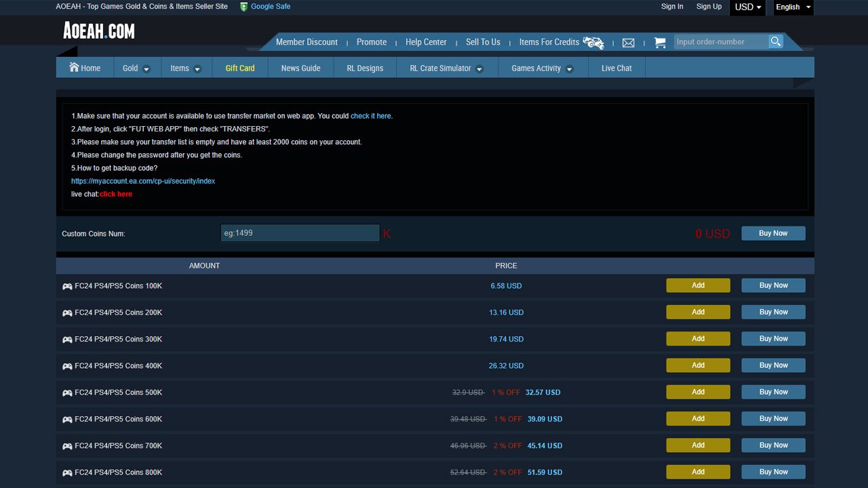
Task: Click the order-number search magnifier icon
Action: (x=775, y=42)
